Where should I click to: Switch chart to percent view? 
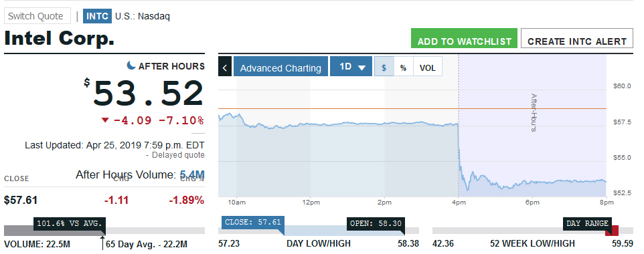[403, 68]
